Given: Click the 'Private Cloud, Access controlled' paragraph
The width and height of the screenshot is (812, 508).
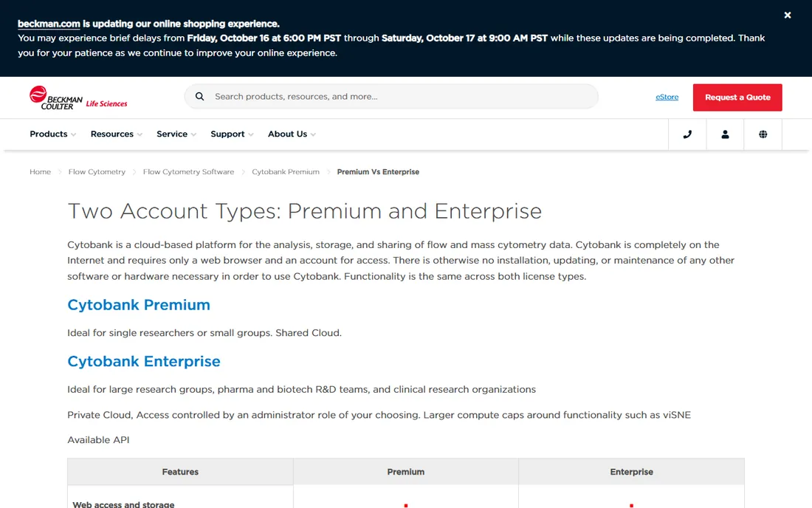Looking at the screenshot, I should point(379,415).
